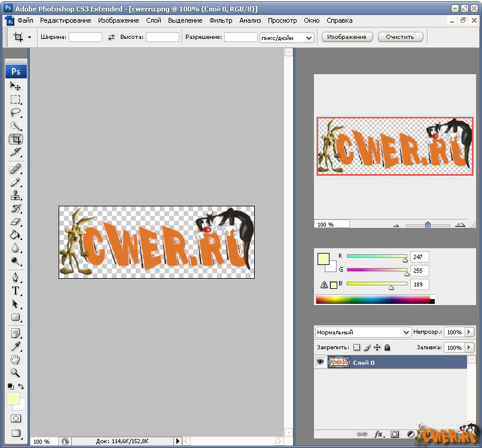482x448 pixels.
Task: Open layer styles fx menu
Action: 378,434
